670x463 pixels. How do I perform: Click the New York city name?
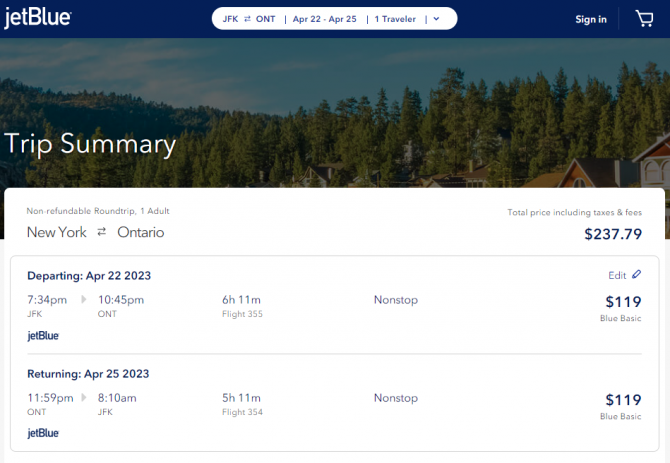pyautogui.click(x=56, y=232)
